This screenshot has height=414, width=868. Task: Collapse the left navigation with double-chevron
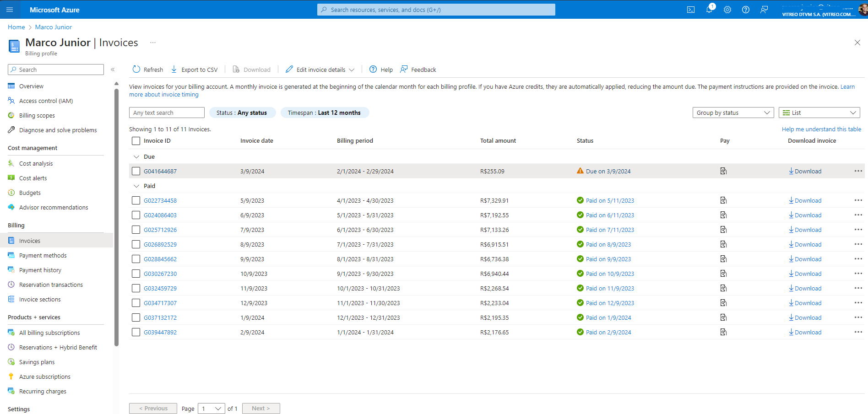click(113, 70)
